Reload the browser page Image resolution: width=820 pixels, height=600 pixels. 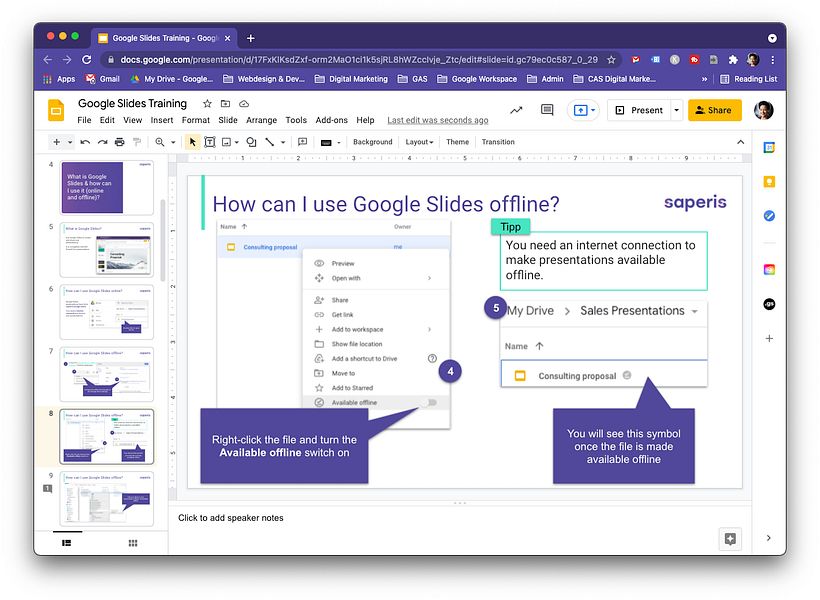(87, 60)
